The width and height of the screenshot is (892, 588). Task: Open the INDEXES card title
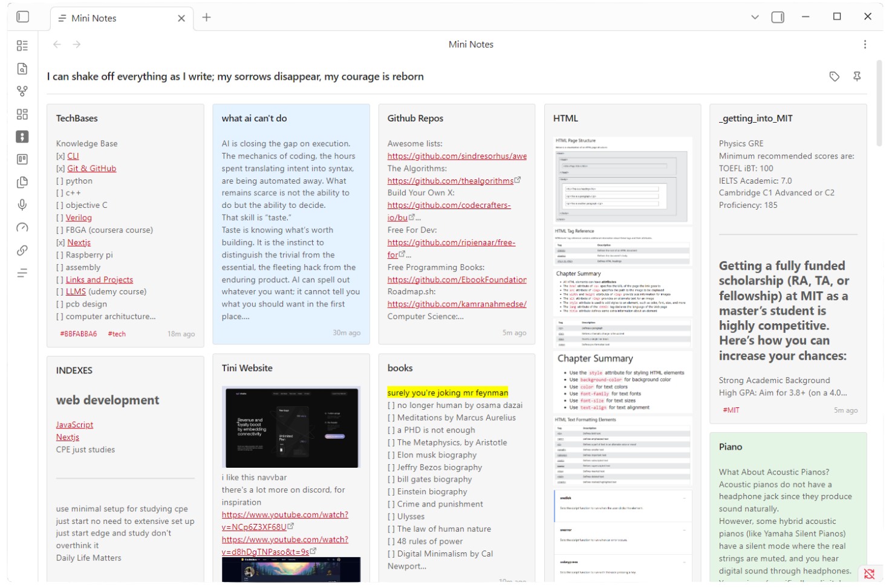click(74, 370)
